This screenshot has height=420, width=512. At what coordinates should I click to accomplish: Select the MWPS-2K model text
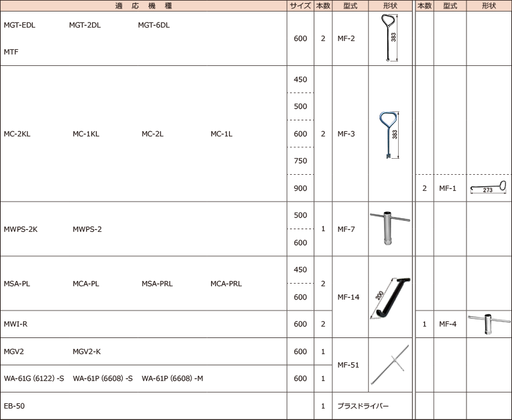click(20, 229)
